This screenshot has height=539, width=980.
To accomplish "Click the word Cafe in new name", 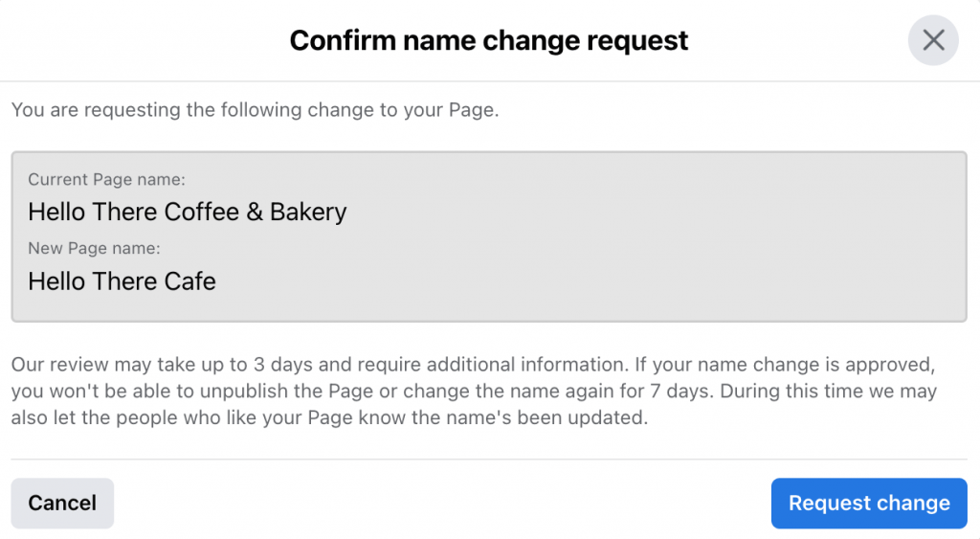I will coord(190,281).
